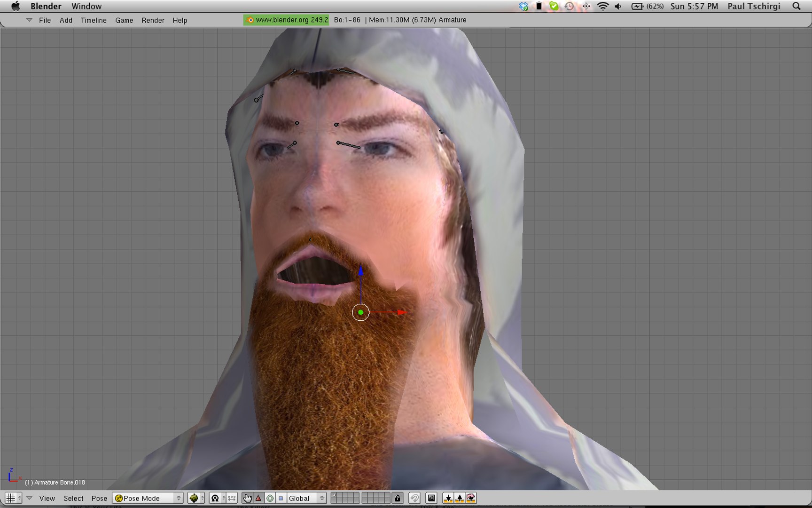Open the volume control icon
812x508 pixels.
pyautogui.click(x=618, y=6)
